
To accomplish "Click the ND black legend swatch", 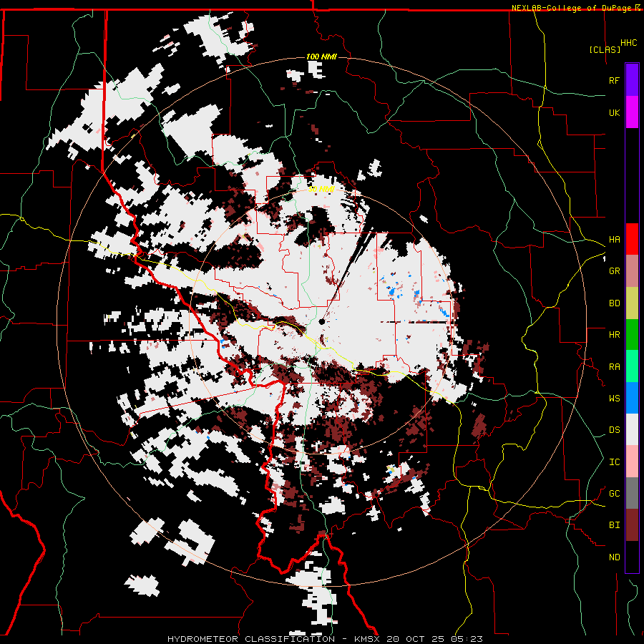I will (x=632, y=557).
